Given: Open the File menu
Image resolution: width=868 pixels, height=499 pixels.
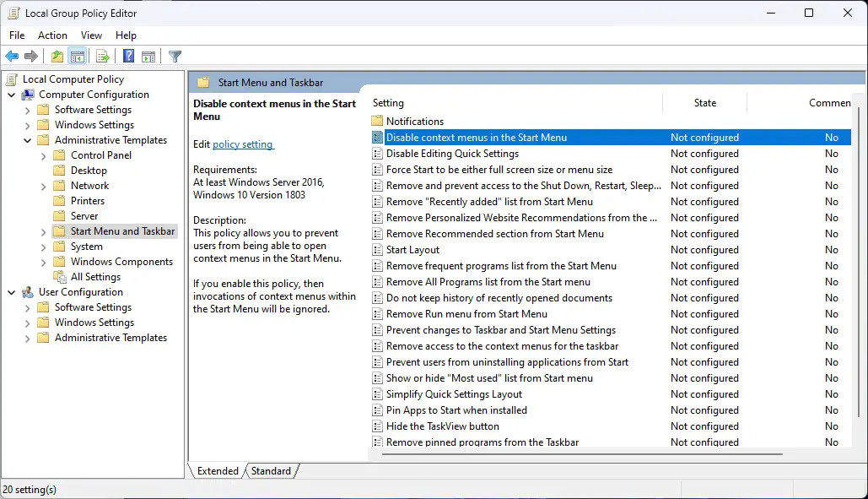Looking at the screenshot, I should [x=17, y=35].
